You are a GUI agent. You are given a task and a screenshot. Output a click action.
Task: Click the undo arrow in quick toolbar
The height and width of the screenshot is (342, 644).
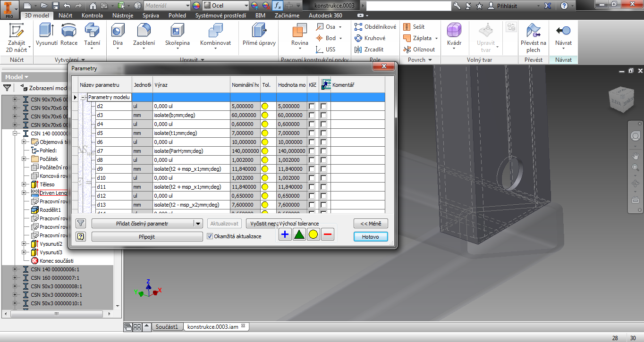coord(67,6)
